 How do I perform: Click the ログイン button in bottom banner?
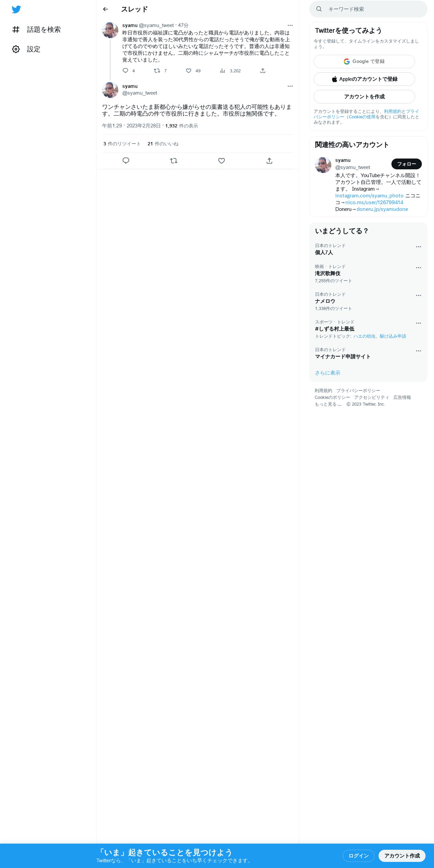[359, 856]
